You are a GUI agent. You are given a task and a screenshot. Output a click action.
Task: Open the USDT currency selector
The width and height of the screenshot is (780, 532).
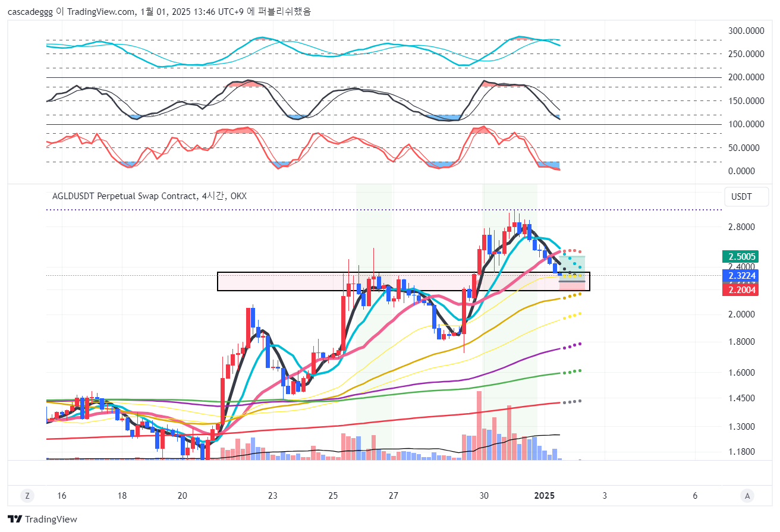click(x=746, y=197)
